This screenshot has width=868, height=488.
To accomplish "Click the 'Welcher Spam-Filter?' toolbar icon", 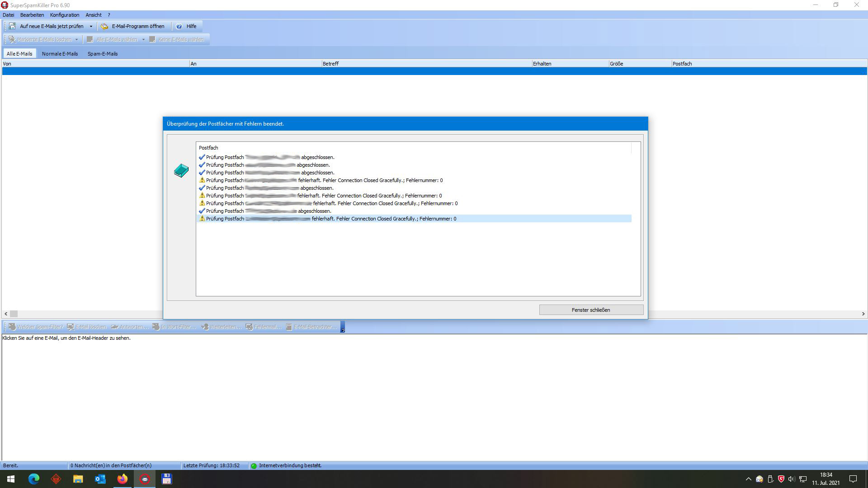I will click(x=12, y=327).
